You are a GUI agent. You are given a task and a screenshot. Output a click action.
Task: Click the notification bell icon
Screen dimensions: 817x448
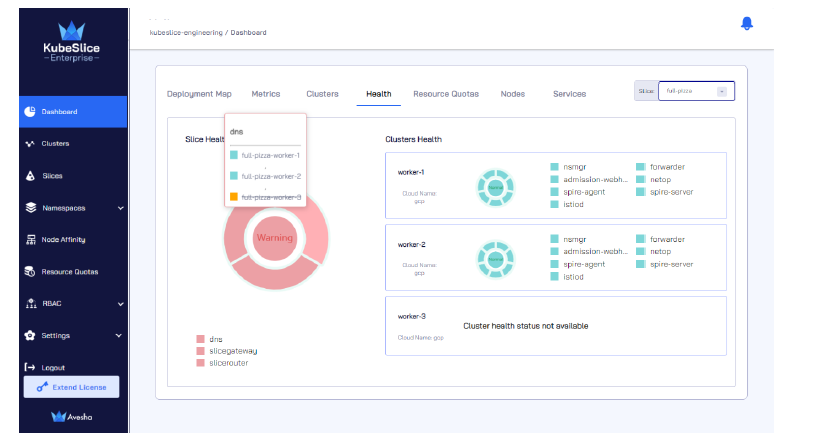coord(747,23)
